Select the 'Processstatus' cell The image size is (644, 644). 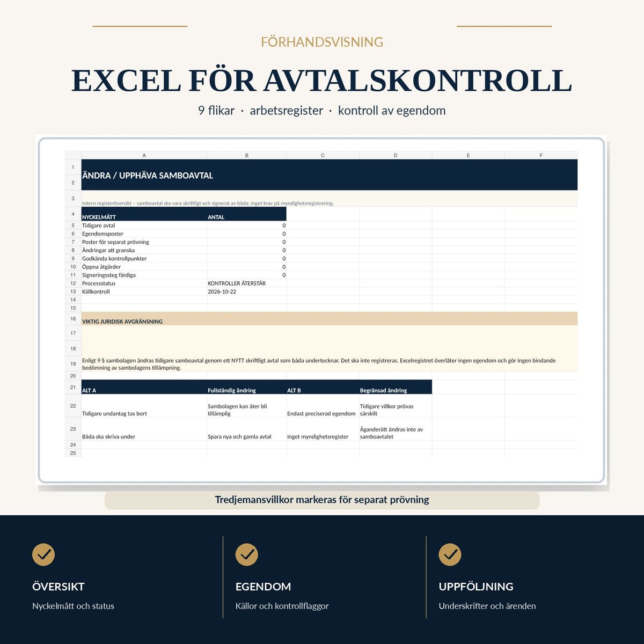[x=144, y=283]
